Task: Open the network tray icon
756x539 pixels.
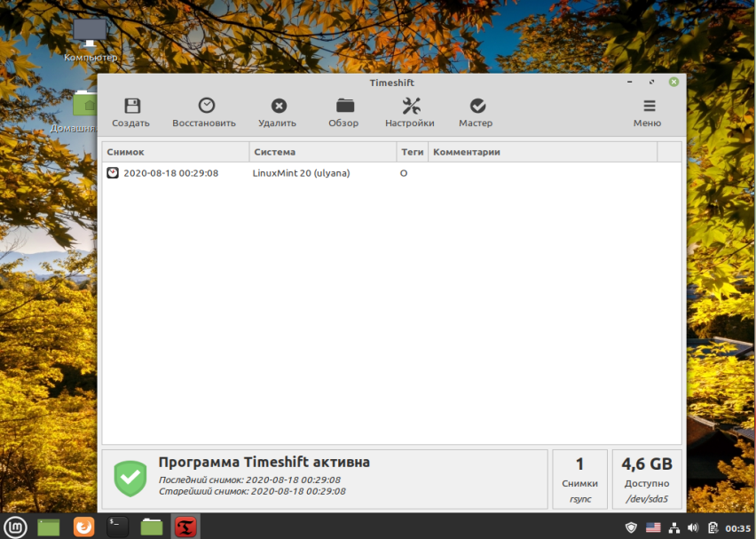Action: pyautogui.click(x=674, y=528)
